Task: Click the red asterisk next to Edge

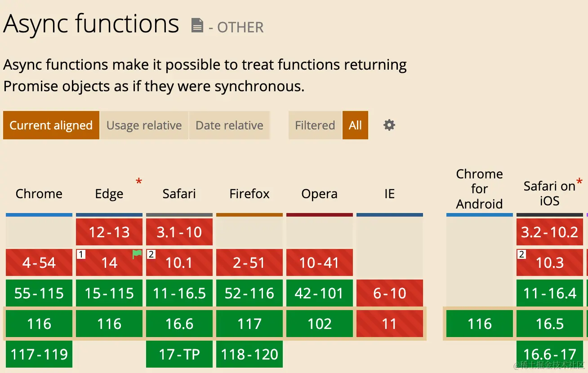Action: click(x=139, y=182)
